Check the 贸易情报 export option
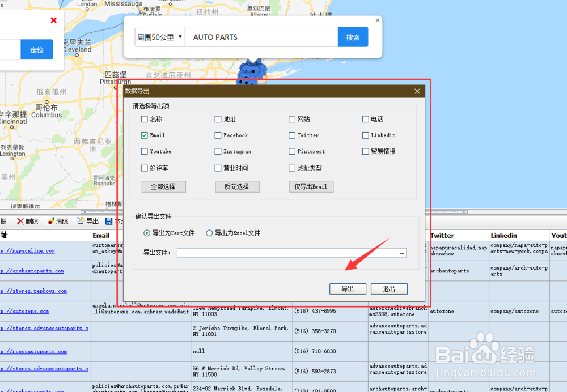 pos(366,151)
